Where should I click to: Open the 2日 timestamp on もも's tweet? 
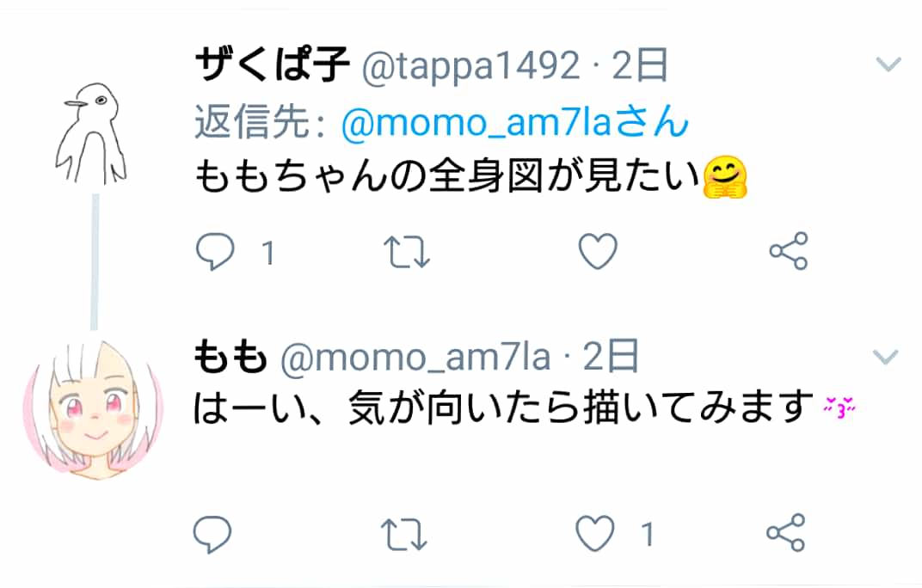[611, 357]
